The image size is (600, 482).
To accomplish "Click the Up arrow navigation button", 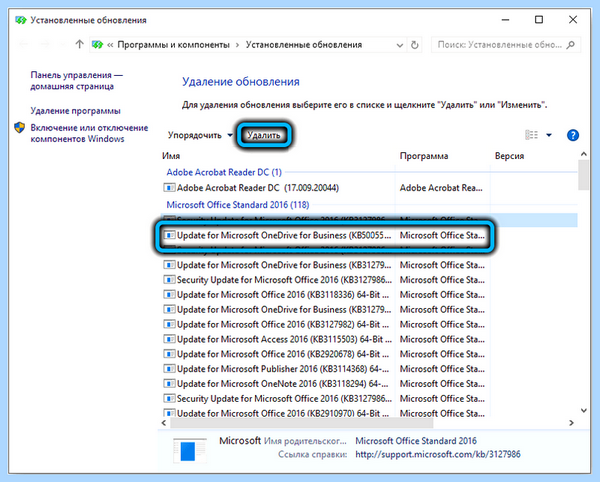I will (x=79, y=44).
